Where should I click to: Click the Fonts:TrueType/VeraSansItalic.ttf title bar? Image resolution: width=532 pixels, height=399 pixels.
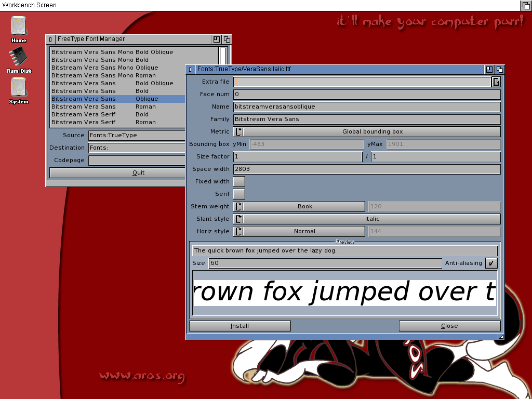339,70
